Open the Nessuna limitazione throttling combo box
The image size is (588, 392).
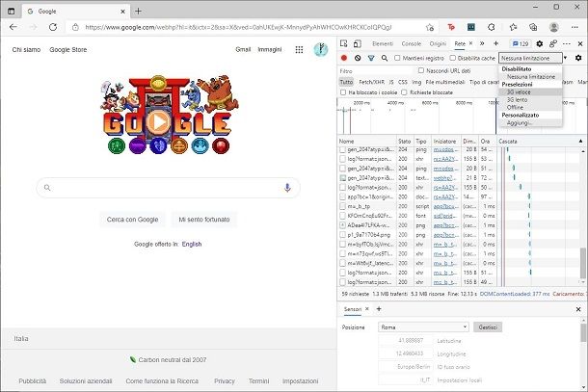click(x=530, y=58)
